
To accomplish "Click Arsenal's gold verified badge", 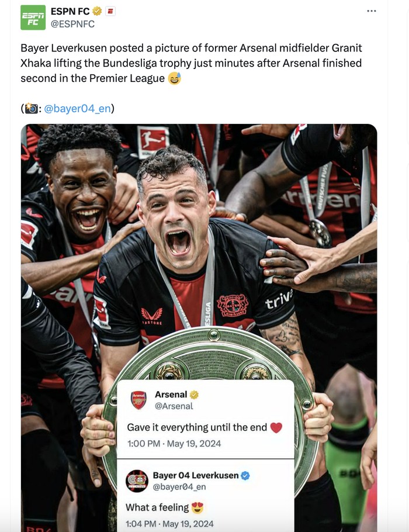I will (x=195, y=395).
